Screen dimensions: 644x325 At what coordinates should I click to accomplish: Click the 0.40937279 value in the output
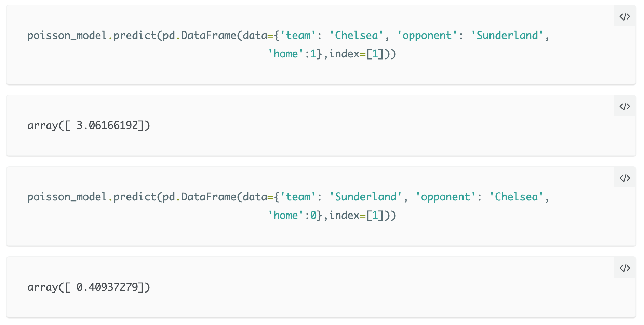[107, 287]
